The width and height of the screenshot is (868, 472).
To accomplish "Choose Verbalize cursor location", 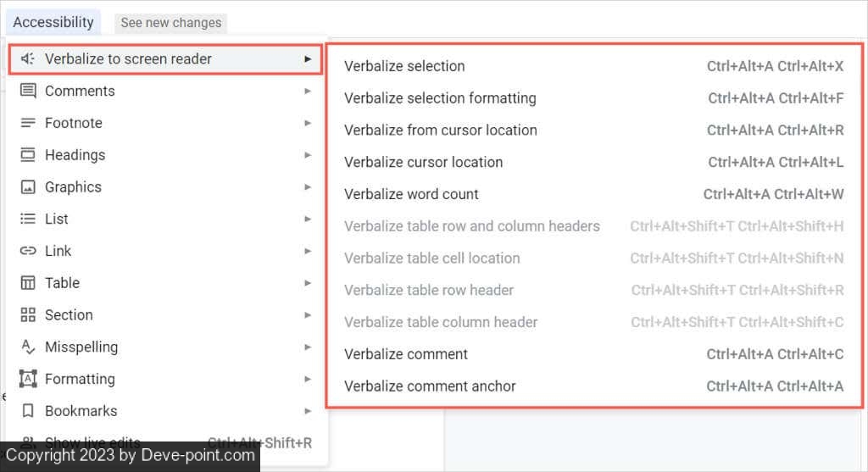I will click(x=423, y=162).
